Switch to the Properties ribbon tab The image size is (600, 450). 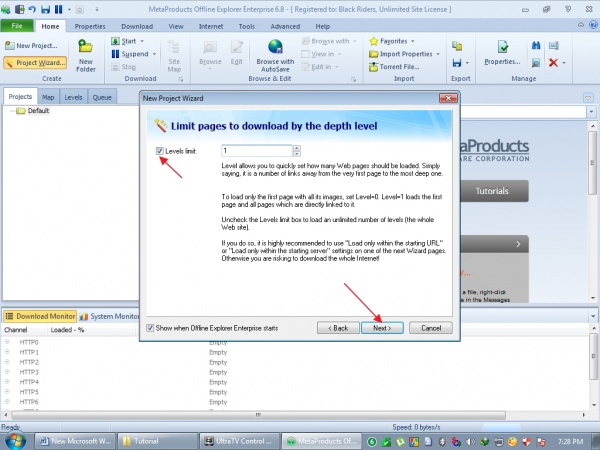90,26
